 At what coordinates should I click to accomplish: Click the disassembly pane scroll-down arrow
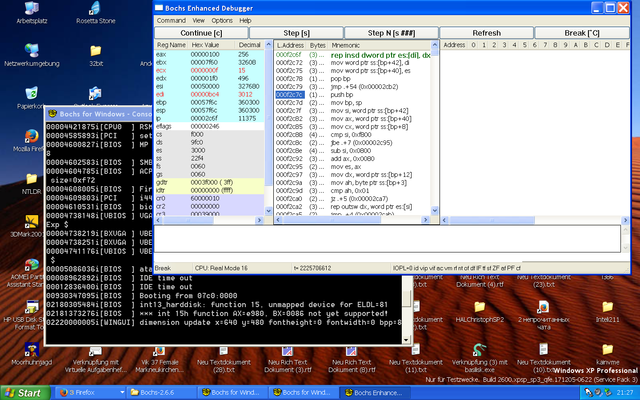click(435, 211)
